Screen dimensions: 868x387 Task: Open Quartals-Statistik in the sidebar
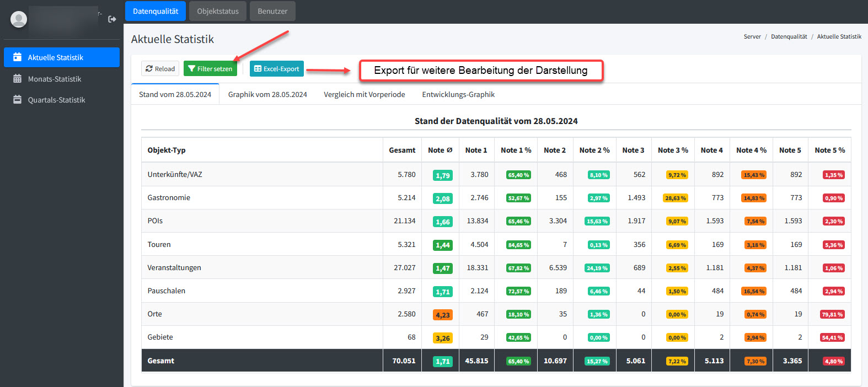click(62, 100)
